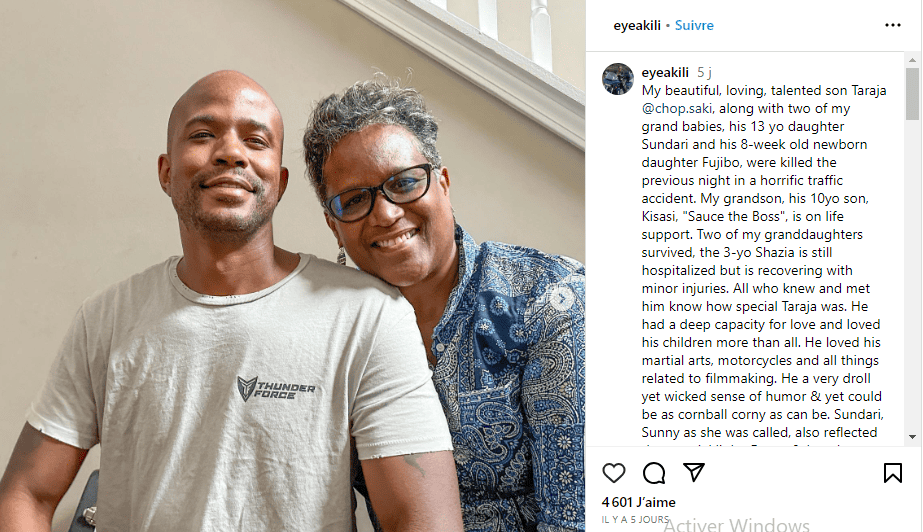Open the three-dot more options menu

892,25
